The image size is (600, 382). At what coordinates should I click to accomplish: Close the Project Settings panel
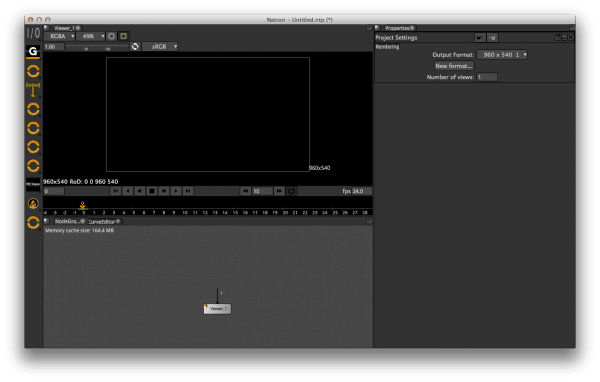coord(571,38)
